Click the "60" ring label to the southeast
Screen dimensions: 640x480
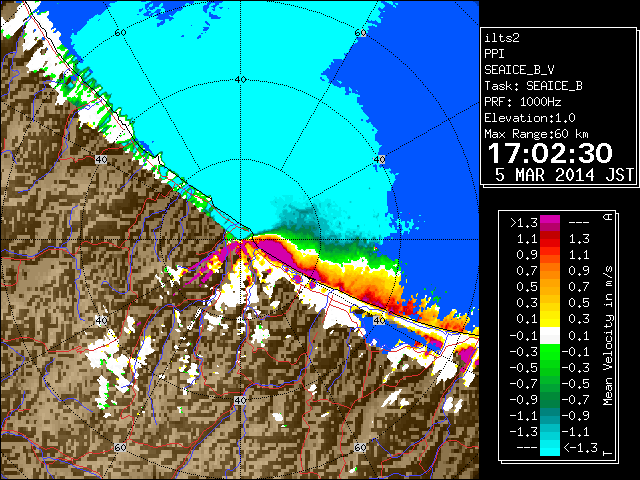pyautogui.click(x=360, y=448)
